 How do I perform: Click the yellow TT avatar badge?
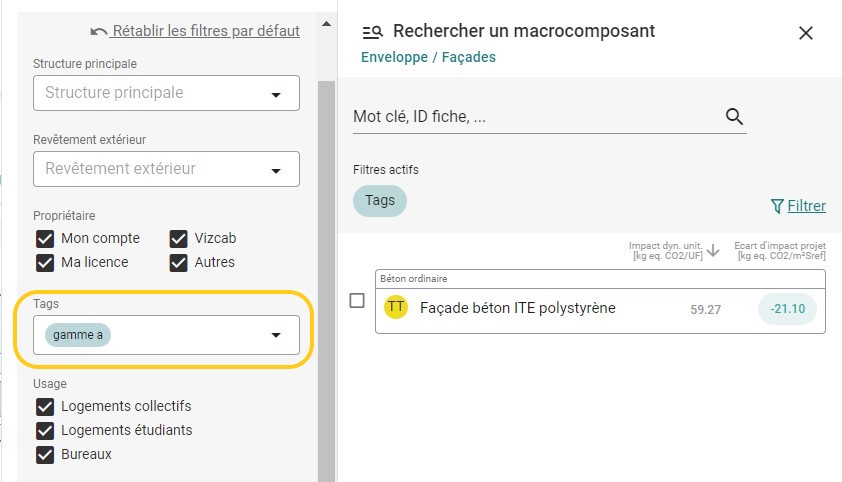tap(396, 307)
